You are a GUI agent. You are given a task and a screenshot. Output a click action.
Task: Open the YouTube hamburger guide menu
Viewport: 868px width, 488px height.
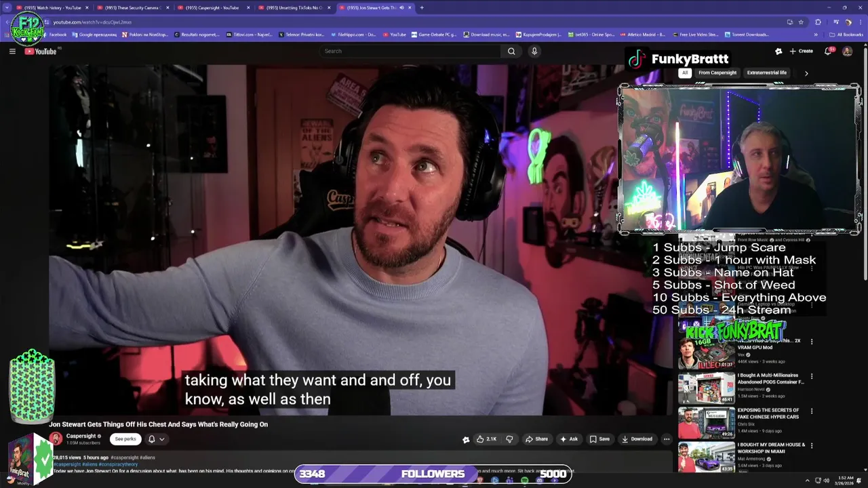pos(12,52)
